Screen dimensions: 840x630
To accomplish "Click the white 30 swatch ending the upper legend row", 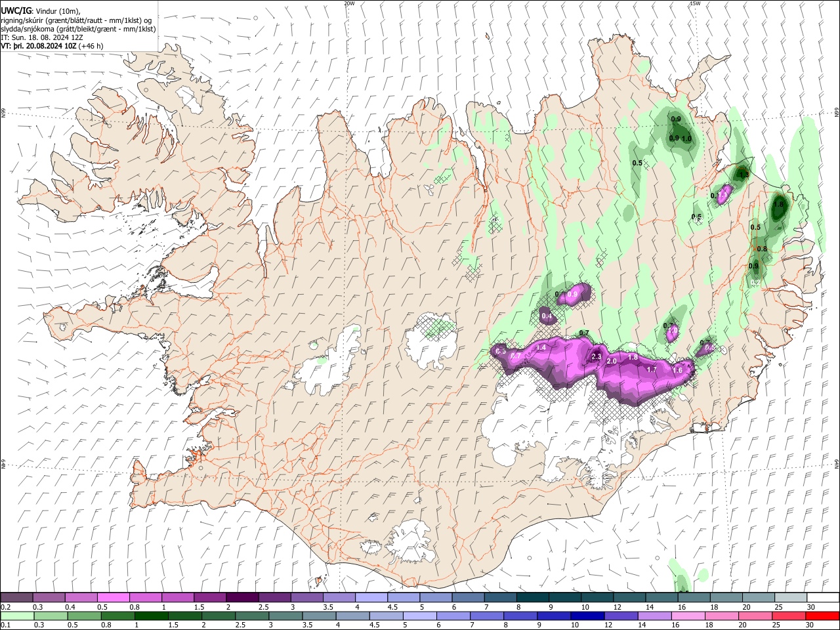I will [x=822, y=597].
